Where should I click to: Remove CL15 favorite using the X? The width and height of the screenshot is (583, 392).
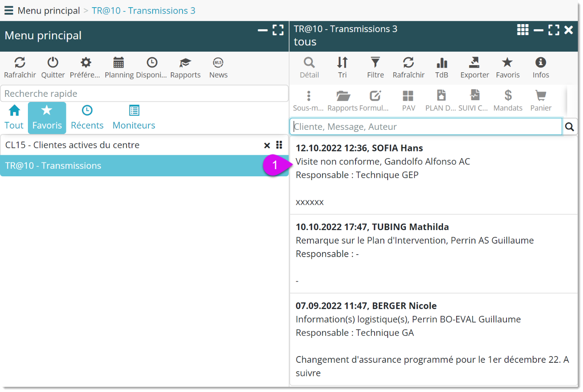tap(267, 145)
